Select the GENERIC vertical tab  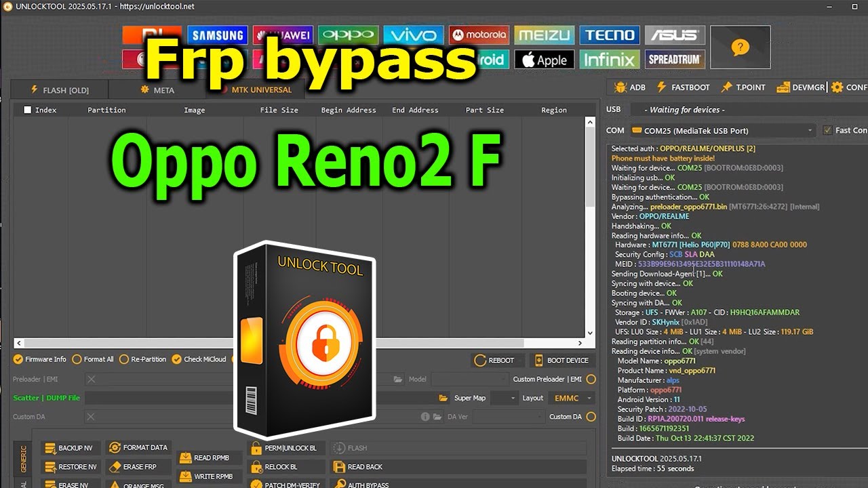22,458
